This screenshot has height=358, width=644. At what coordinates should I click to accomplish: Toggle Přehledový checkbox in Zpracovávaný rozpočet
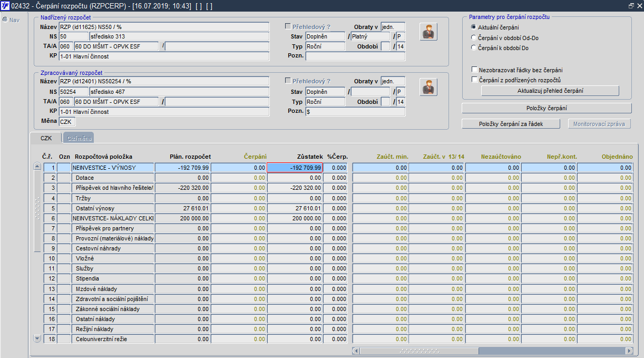click(x=288, y=81)
